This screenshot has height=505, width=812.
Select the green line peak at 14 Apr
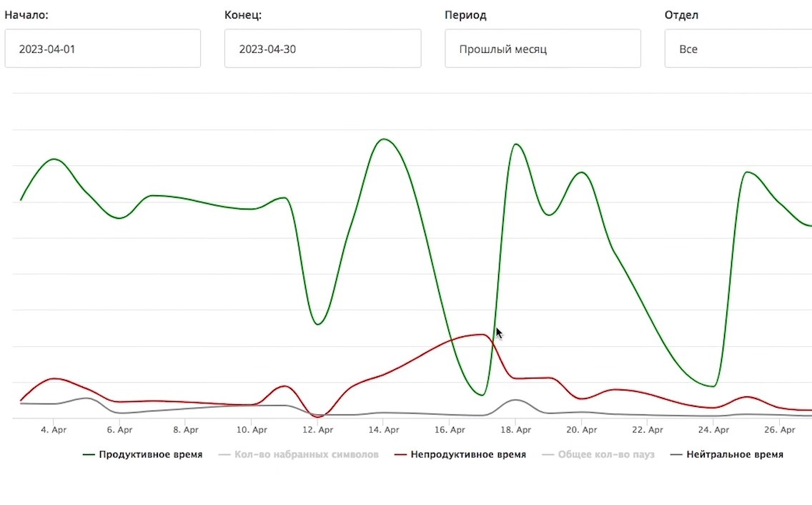[x=384, y=139]
